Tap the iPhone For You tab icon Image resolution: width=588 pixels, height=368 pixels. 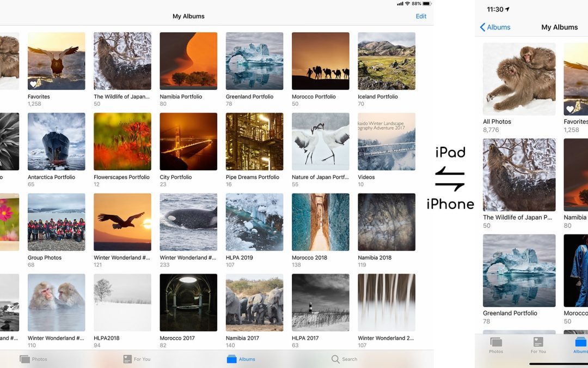pyautogui.click(x=538, y=342)
